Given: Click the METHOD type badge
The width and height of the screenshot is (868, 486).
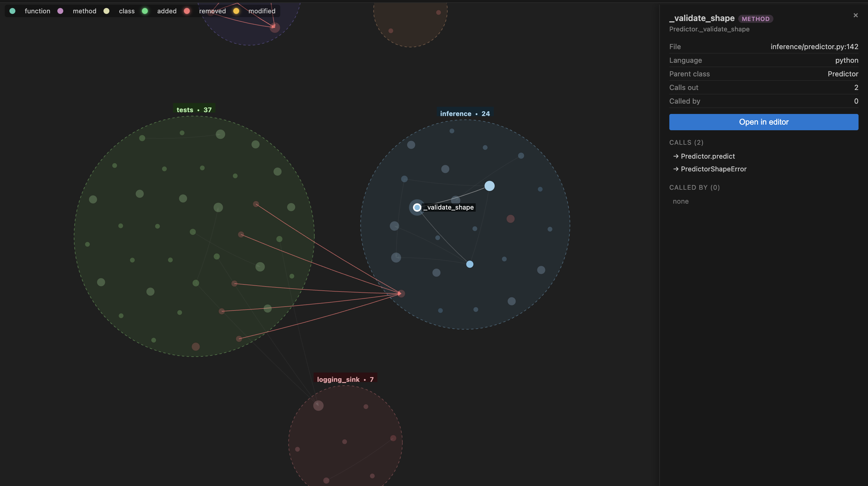Looking at the screenshot, I should (755, 19).
